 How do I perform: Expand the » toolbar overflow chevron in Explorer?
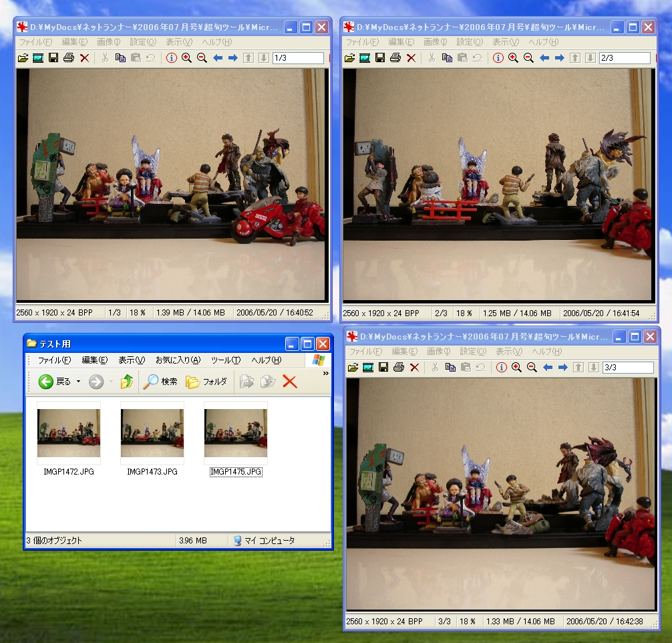[x=326, y=374]
